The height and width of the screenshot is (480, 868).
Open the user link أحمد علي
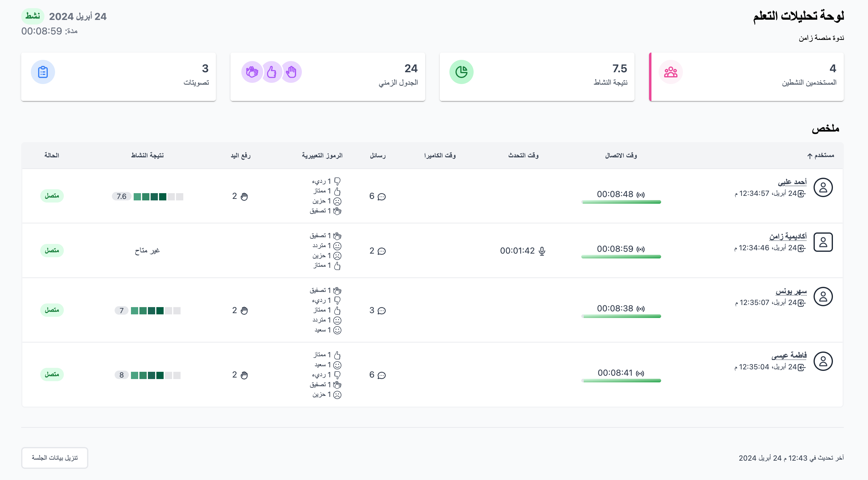792,182
